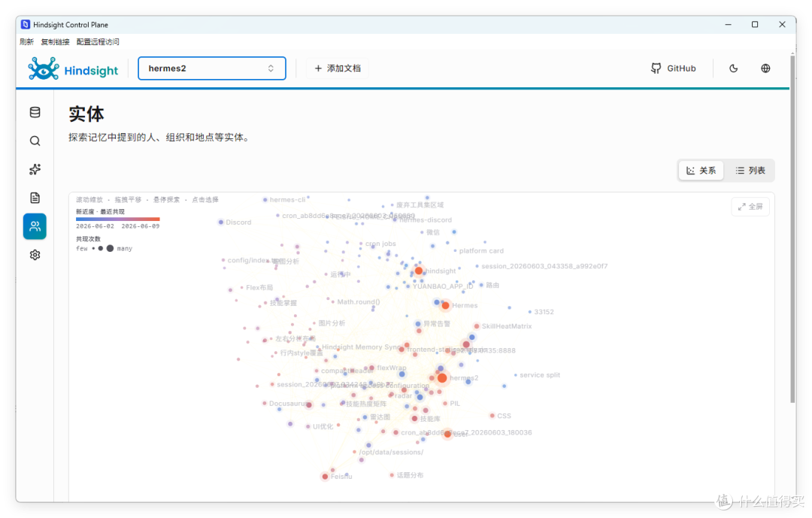Screen dimensions: 812x518
Task: Switch to the 关系 graph view
Action: [x=701, y=171]
